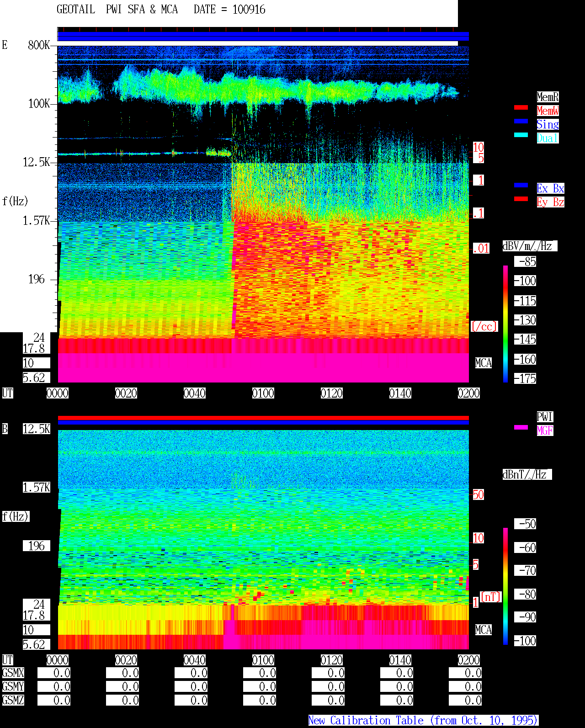
Task: Click the -130 color scale value
Action: (525, 320)
